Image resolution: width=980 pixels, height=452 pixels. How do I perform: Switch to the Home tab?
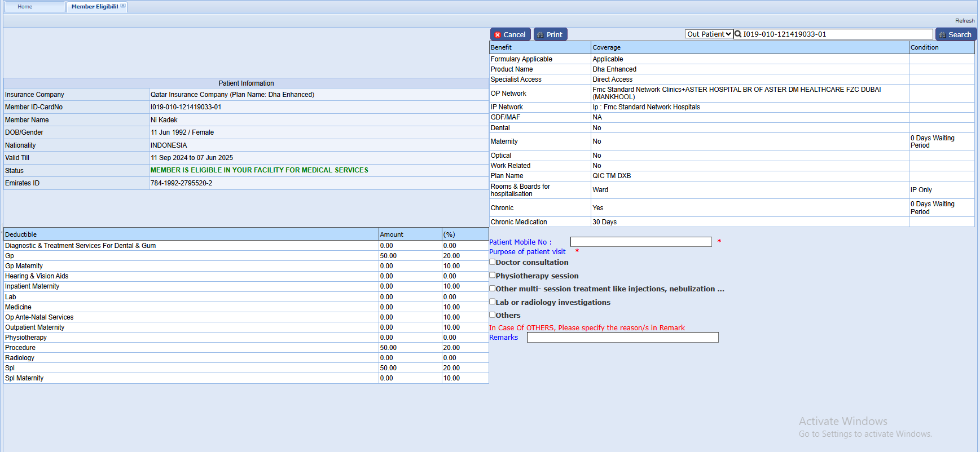25,7
